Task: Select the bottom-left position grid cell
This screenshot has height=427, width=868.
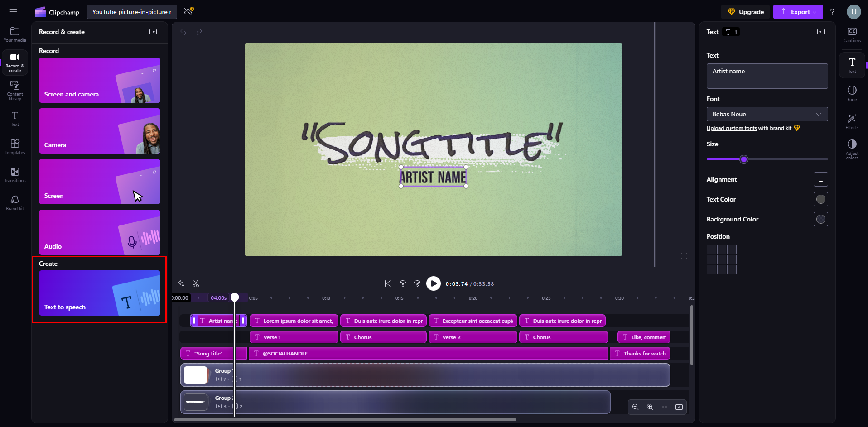Action: [x=711, y=269]
